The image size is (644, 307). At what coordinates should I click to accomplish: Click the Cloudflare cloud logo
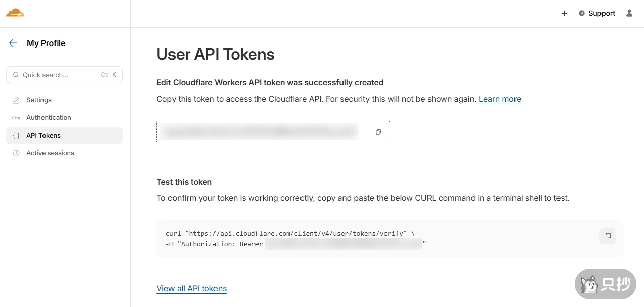(15, 13)
